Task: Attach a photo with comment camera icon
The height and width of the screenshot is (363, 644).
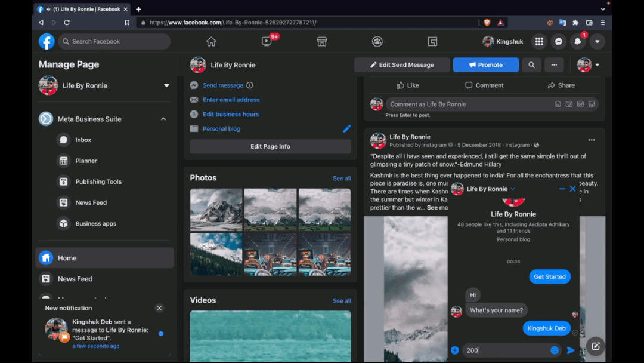Action: [569, 104]
